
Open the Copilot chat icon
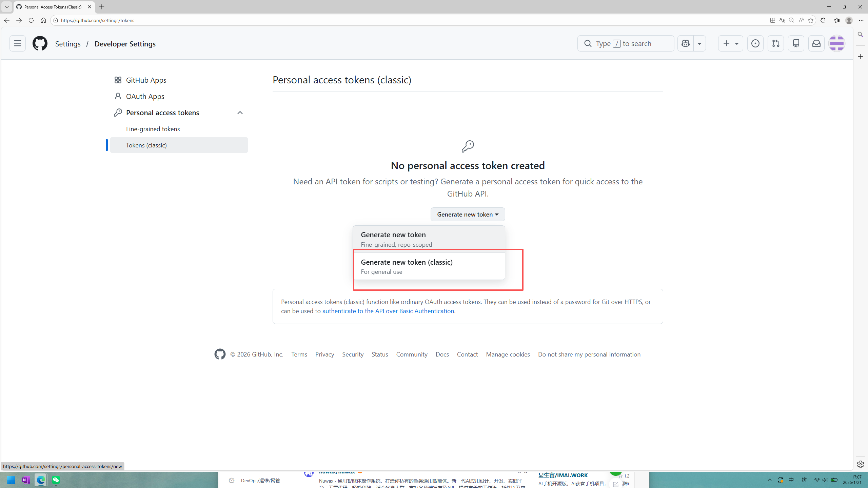click(x=685, y=43)
